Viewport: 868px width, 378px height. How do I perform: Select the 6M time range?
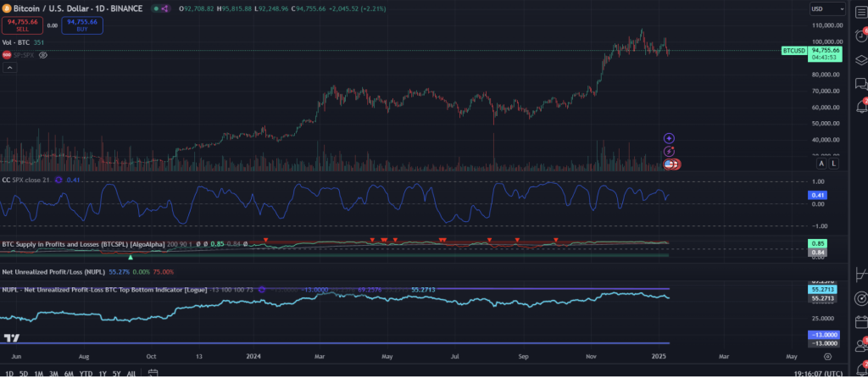(x=69, y=373)
